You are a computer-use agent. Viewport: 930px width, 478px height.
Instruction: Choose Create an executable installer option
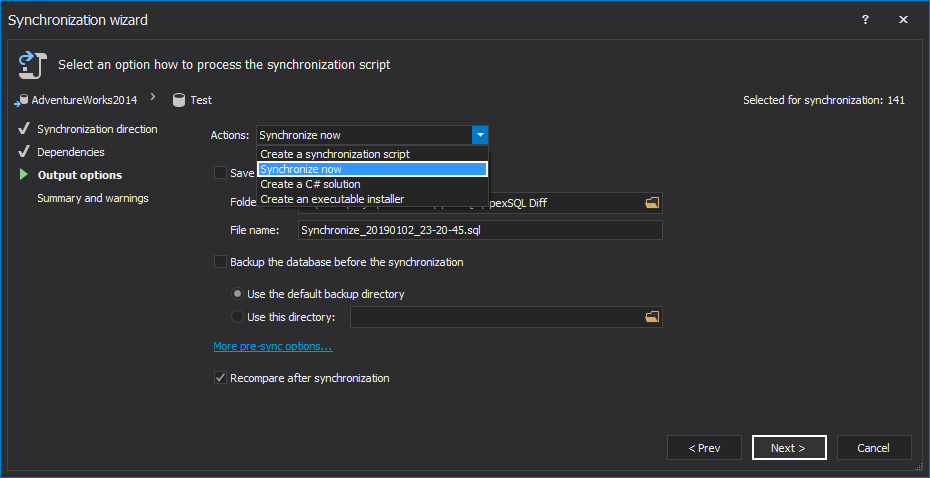pyautogui.click(x=332, y=199)
